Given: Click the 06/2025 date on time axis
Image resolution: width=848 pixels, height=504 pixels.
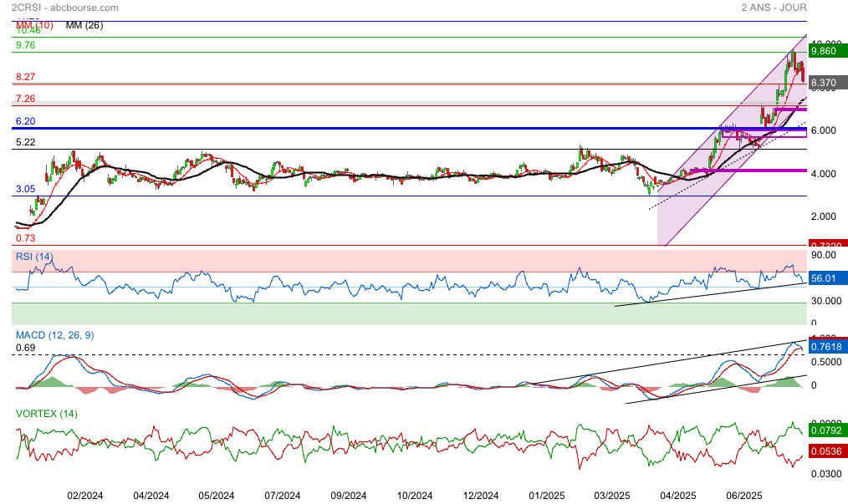Looking at the screenshot, I should tap(744, 496).
